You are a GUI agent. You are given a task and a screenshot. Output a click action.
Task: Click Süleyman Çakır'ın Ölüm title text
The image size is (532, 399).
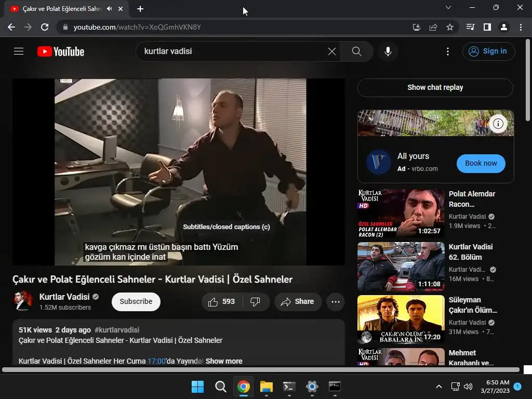pos(473,305)
